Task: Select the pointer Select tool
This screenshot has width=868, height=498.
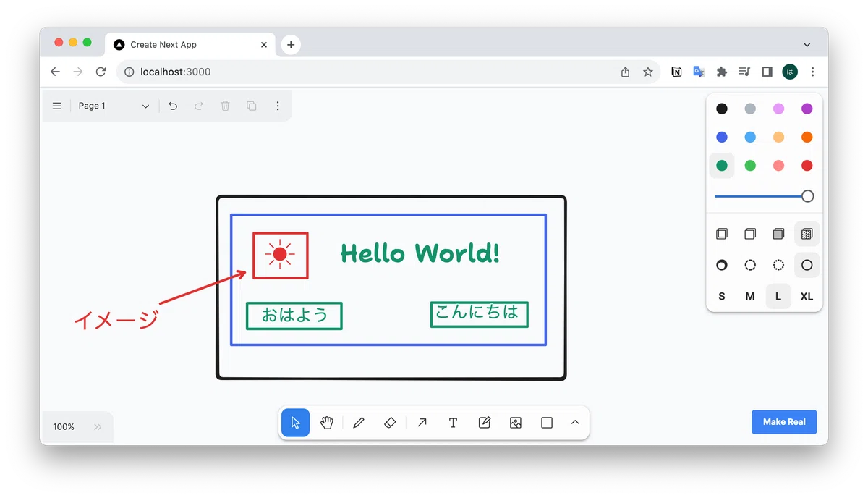Action: pos(295,423)
